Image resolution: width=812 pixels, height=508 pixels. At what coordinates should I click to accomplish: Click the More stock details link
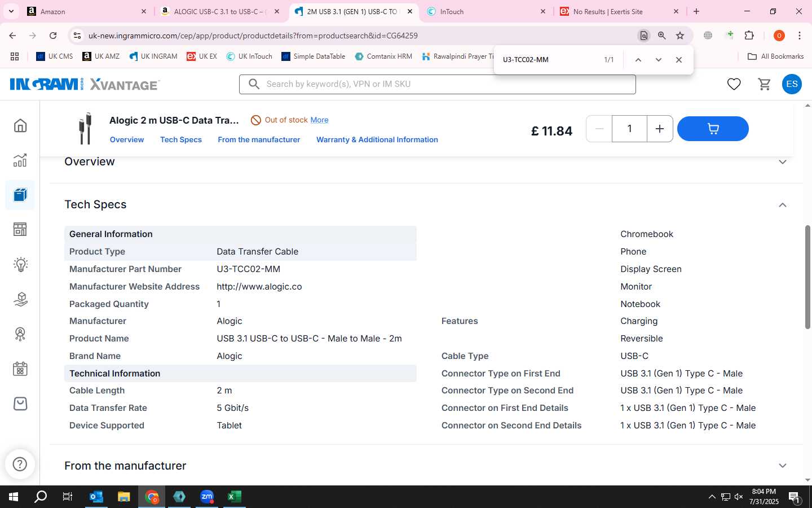pyautogui.click(x=319, y=120)
